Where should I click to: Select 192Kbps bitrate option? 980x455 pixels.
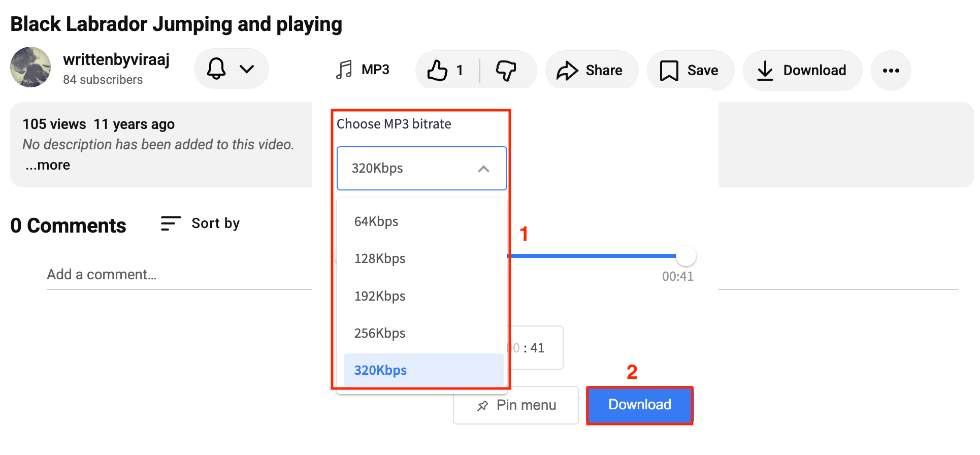tap(424, 296)
